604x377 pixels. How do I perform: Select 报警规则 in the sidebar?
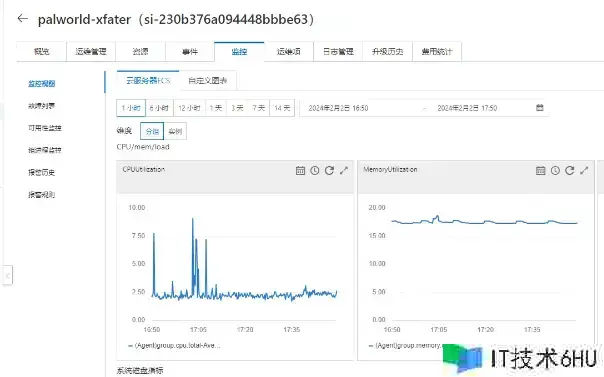(42, 194)
